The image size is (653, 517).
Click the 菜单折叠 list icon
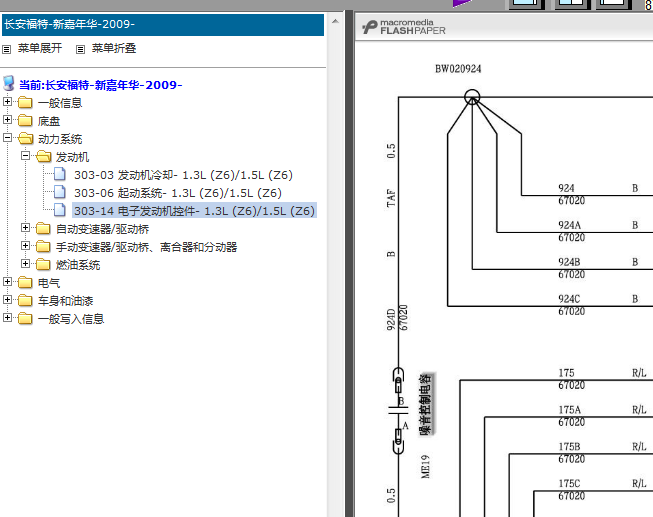[80, 50]
